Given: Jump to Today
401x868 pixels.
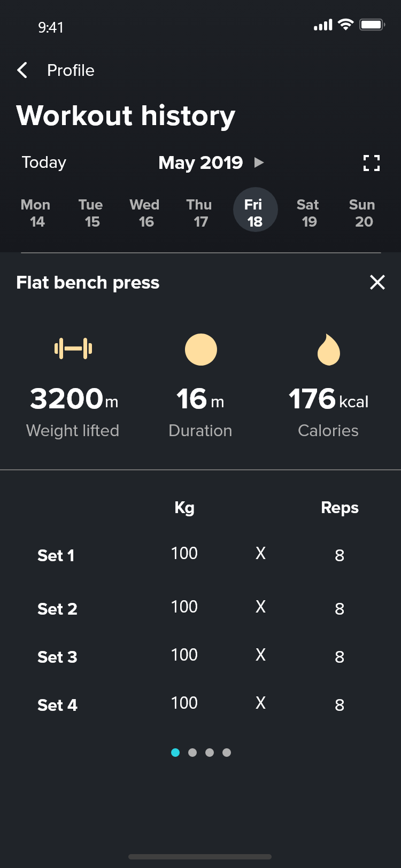Looking at the screenshot, I should [44, 162].
